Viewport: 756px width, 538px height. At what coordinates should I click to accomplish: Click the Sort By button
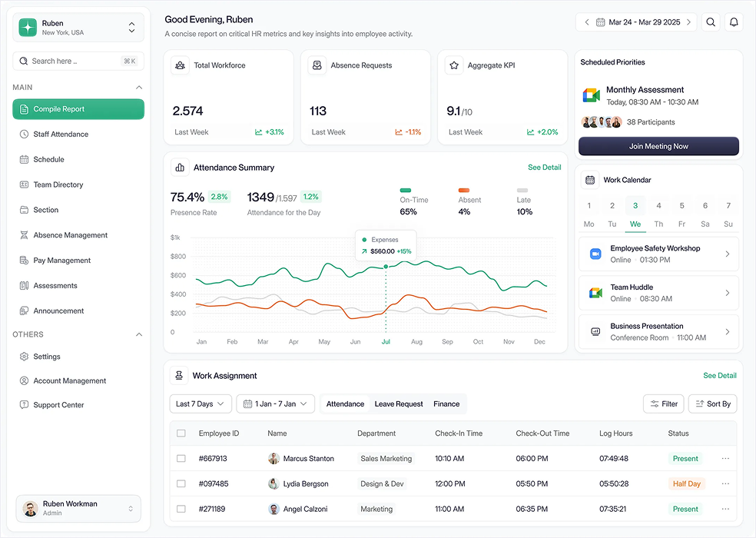click(x=713, y=403)
